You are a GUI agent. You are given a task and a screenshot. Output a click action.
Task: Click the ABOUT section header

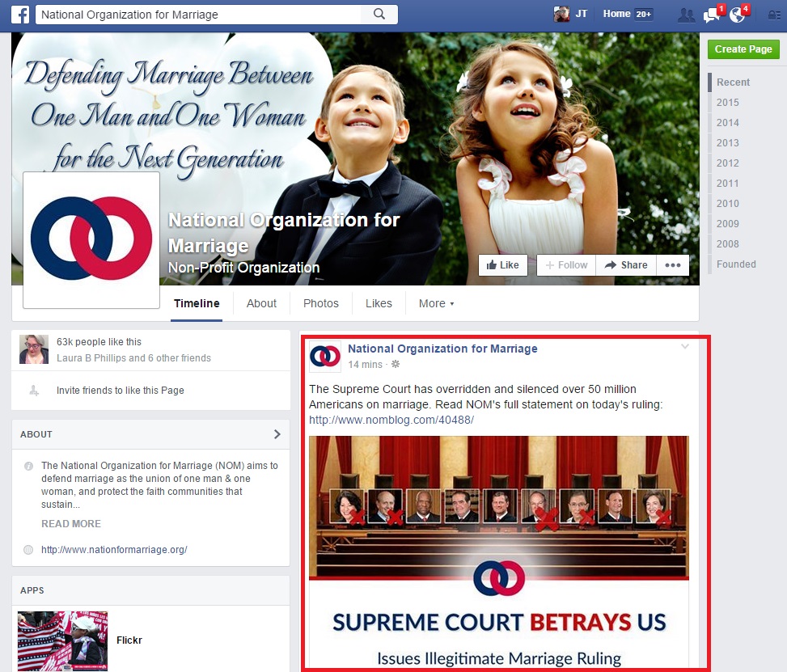36,434
